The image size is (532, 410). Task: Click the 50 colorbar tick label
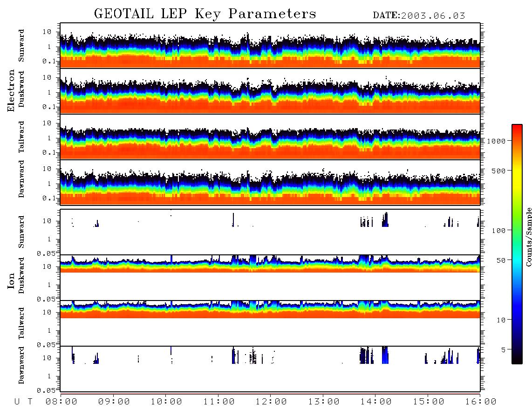501,260
